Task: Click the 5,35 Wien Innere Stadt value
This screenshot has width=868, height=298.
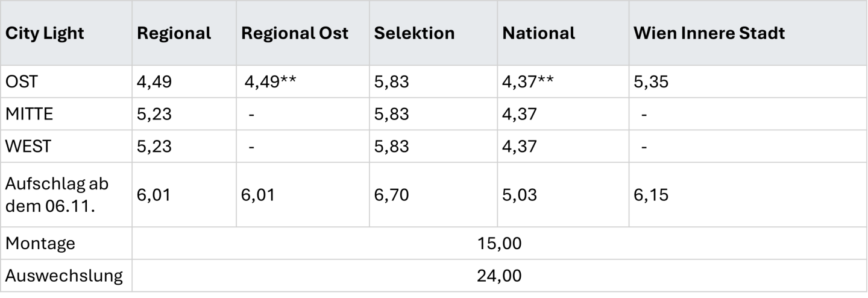Action: coord(651,81)
